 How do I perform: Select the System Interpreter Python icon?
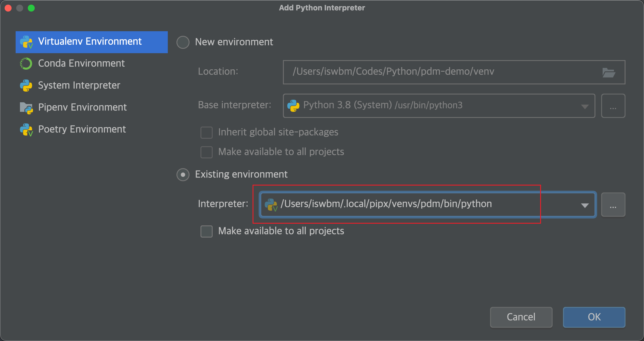(26, 86)
